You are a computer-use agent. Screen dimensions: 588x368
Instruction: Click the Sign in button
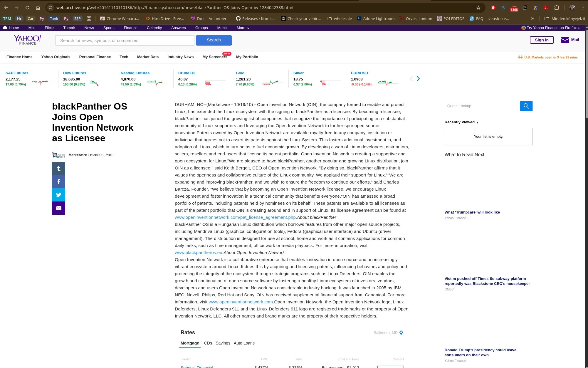(542, 40)
